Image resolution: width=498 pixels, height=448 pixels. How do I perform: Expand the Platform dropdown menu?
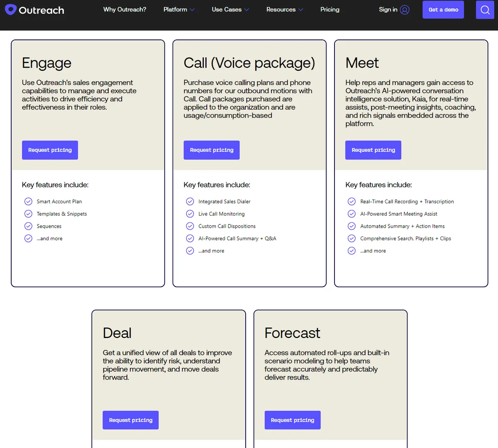[179, 10]
